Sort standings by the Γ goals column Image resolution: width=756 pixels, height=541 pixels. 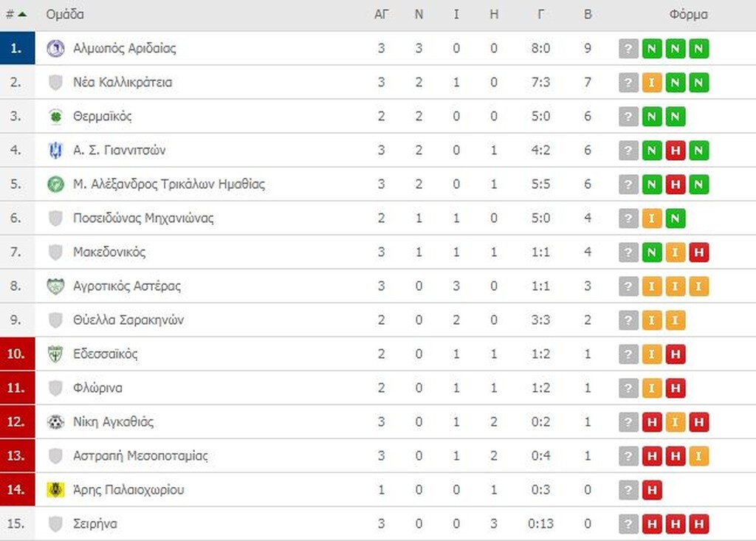[541, 14]
